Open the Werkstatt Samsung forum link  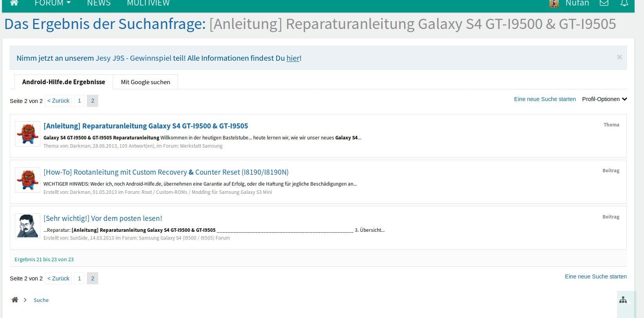[201, 146]
